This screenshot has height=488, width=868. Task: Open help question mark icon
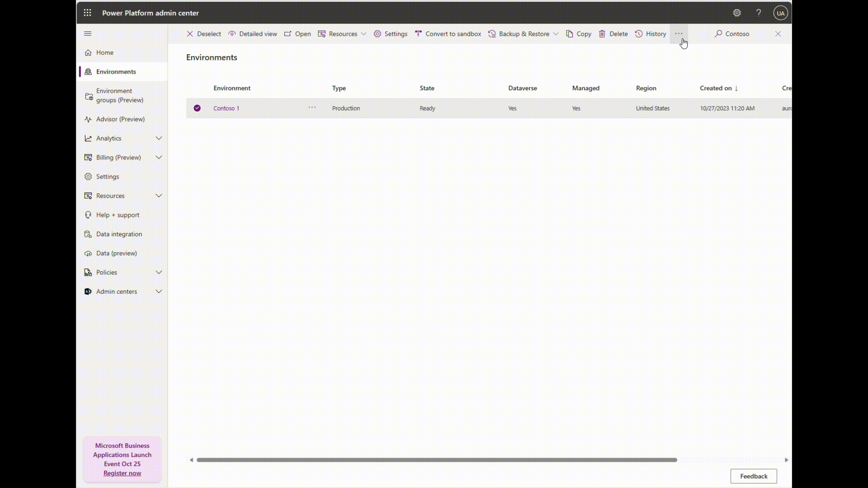[759, 13]
